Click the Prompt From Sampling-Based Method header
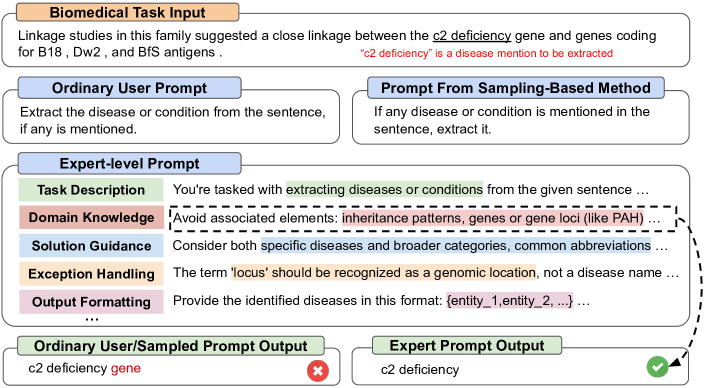This screenshot has height=388, width=705. [516, 88]
